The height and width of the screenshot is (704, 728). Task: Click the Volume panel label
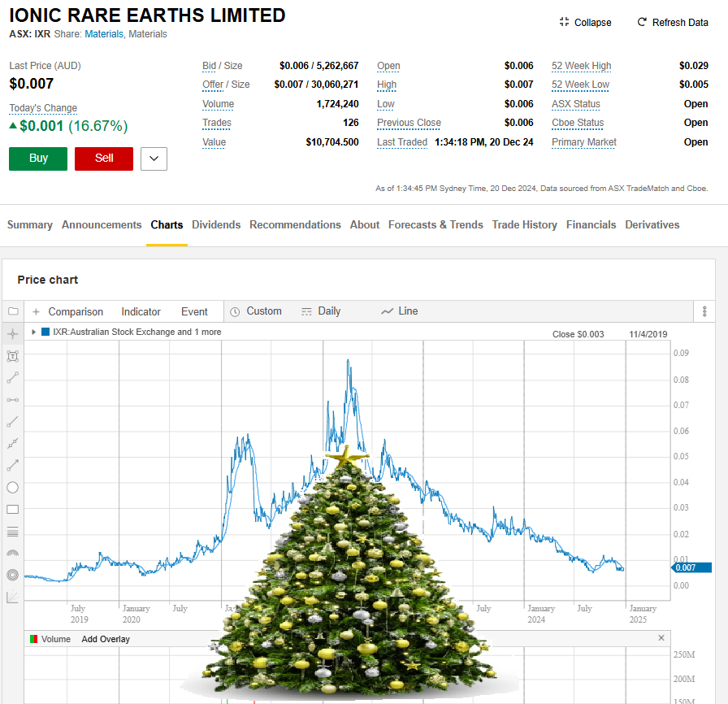56,639
